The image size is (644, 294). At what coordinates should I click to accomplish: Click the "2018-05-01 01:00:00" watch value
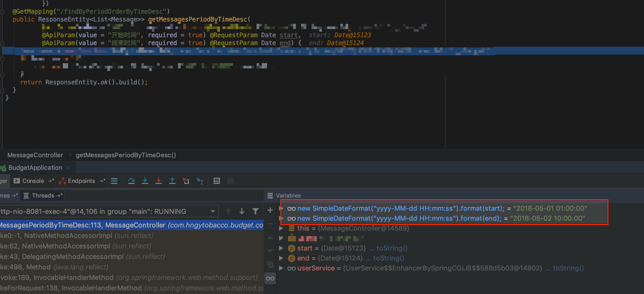pyautogui.click(x=550, y=208)
